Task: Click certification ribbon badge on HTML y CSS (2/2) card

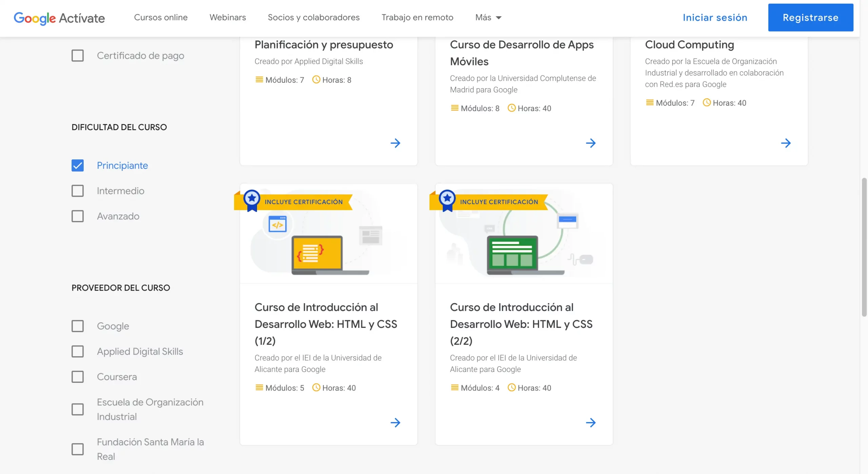Action: tap(489, 201)
